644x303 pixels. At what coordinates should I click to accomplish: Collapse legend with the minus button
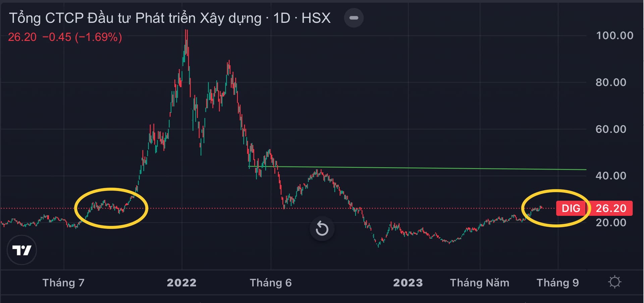tap(354, 18)
